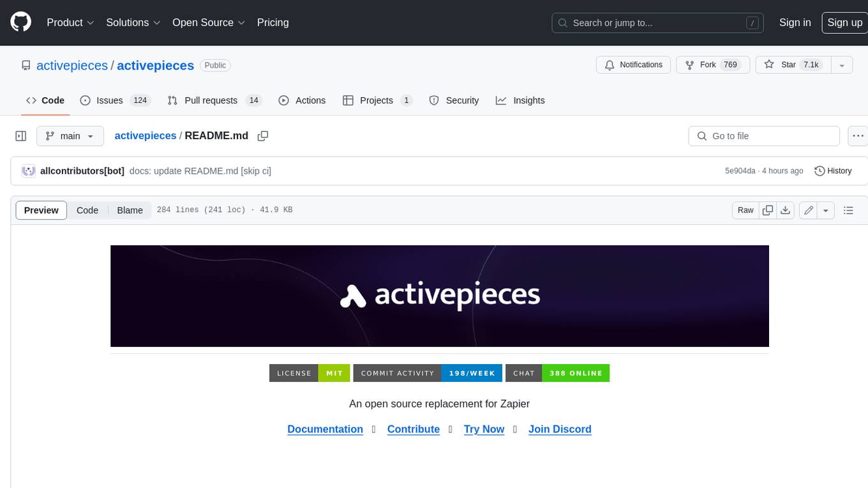The width and height of the screenshot is (868, 488).
Task: Open the Raw file view
Action: coord(745,210)
